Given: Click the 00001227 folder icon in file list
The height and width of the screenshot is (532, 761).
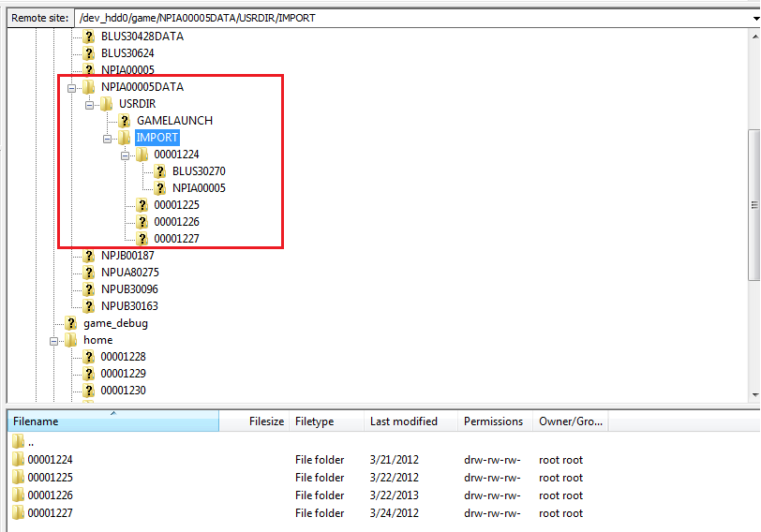Looking at the screenshot, I should [18, 512].
